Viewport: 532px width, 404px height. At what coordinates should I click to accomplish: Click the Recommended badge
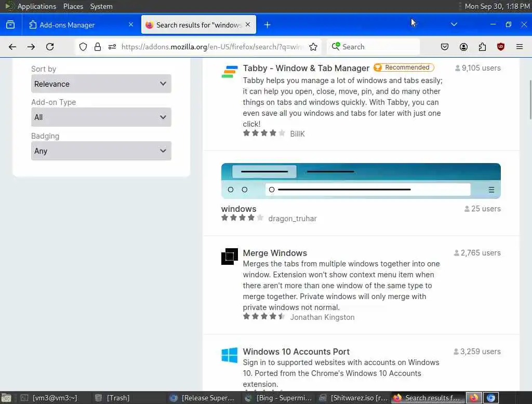click(404, 68)
